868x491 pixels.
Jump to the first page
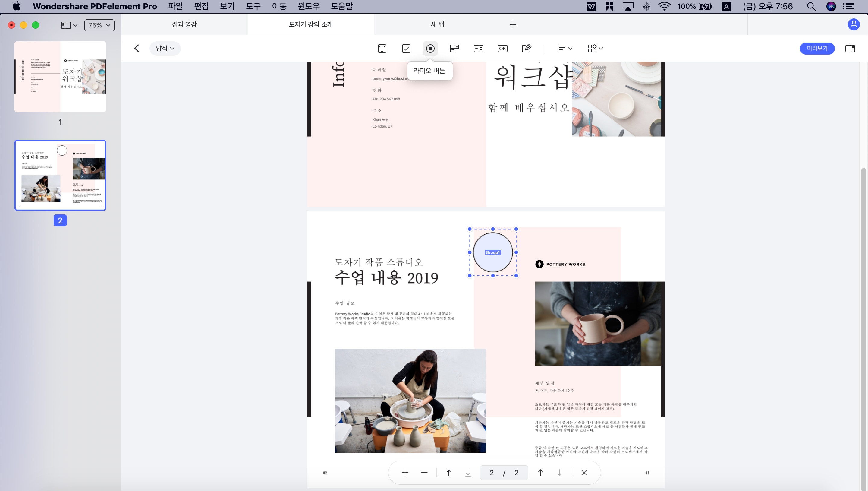pos(448,473)
